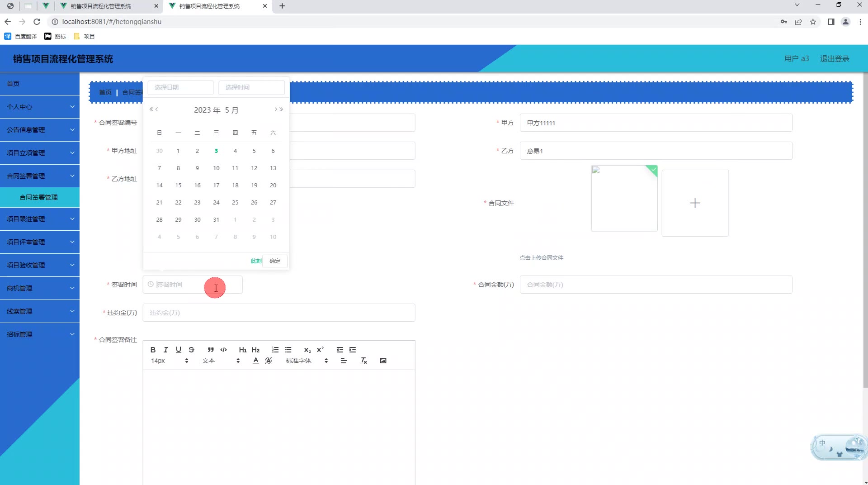Expand the 线索管理 sidebar menu
Viewport: 868px width, 485px height.
[x=40, y=311]
